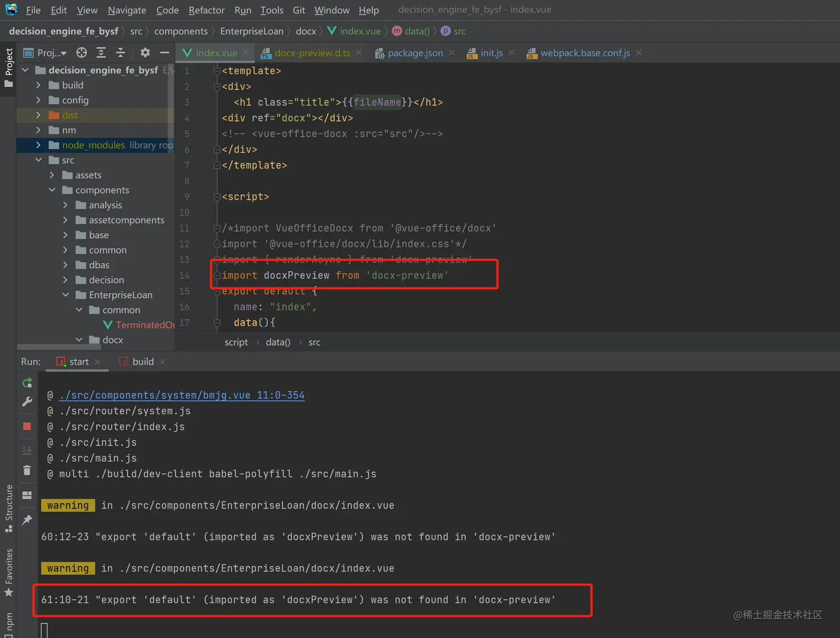Open the Navigate menu
The width and height of the screenshot is (840, 638).
[127, 10]
